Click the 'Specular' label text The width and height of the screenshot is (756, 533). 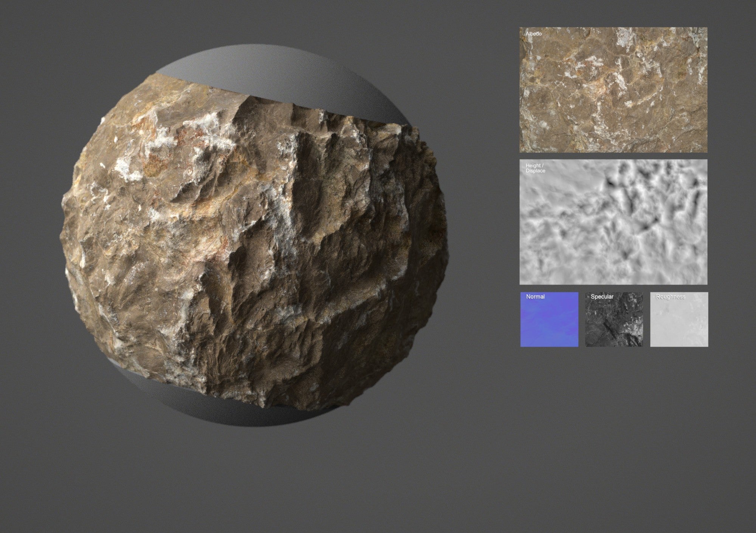coord(602,297)
